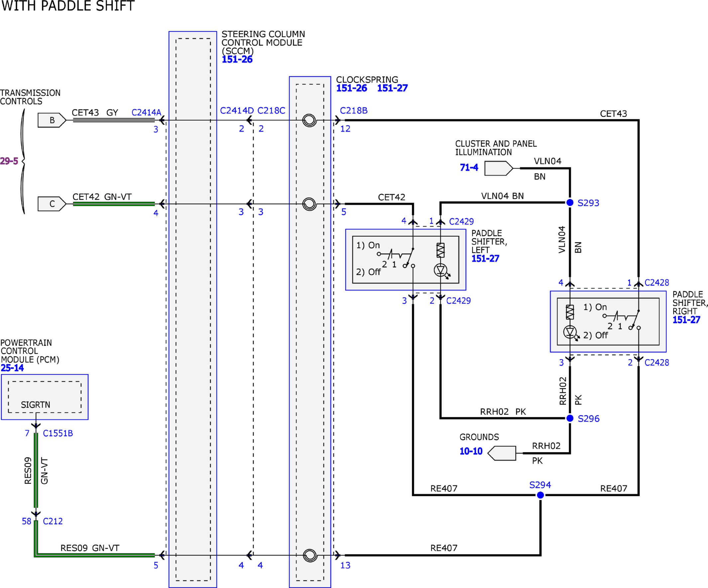Image resolution: width=708 pixels, height=588 pixels.
Task: Click the GROUNDS label
Action: click(x=479, y=437)
